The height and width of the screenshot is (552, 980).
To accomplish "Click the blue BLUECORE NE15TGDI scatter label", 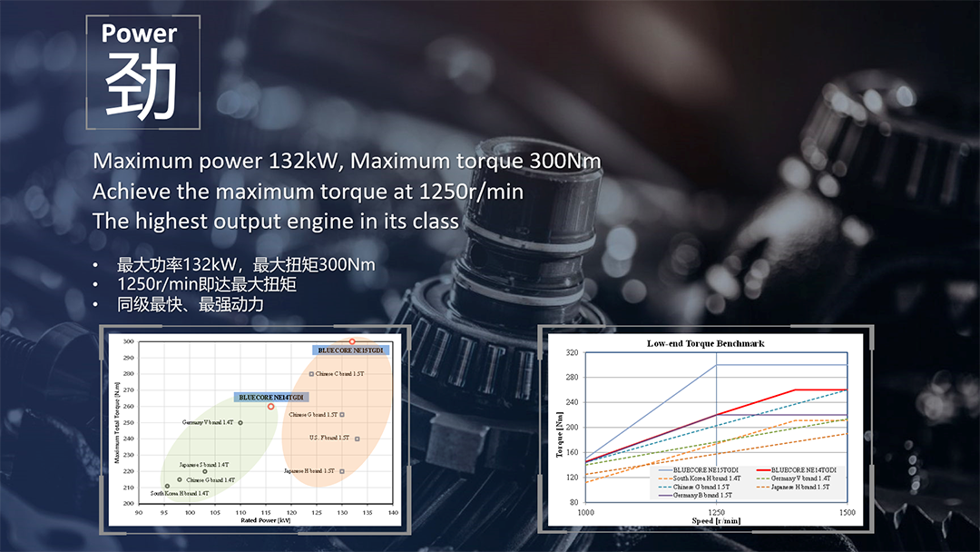I will click(x=351, y=350).
